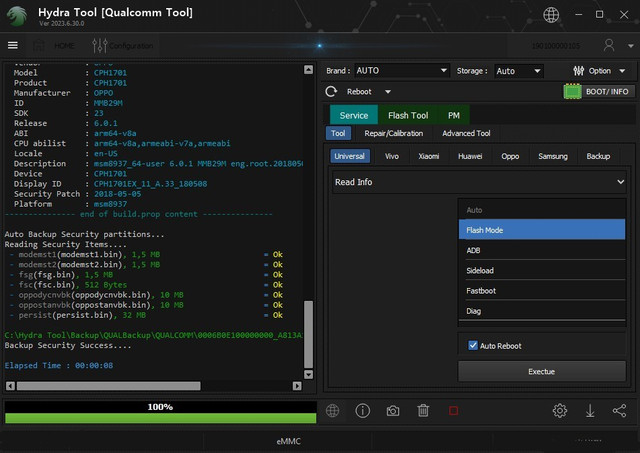Viewport: 640px width, 453px height.
Task: Click the HOME icon in toolbar
Action: pos(39,46)
